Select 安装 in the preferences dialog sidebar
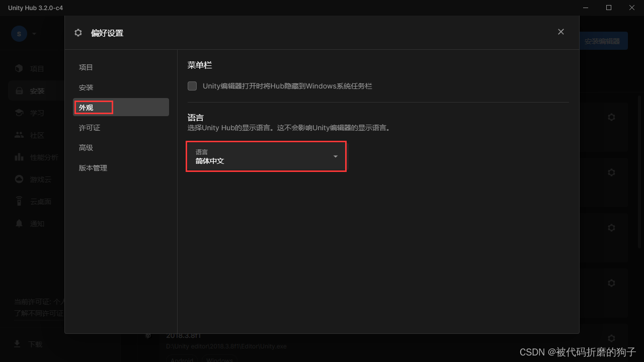Screen dimensions: 644x362 point(121,87)
